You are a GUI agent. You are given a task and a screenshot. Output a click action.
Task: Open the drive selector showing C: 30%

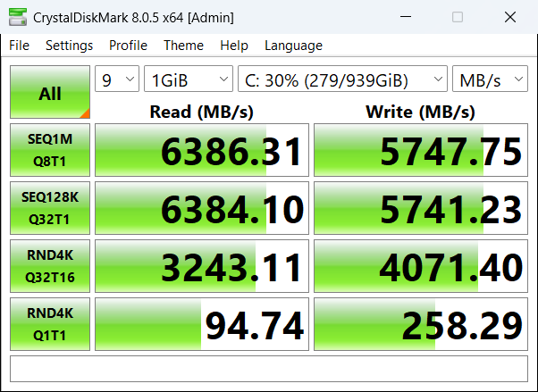343,79
